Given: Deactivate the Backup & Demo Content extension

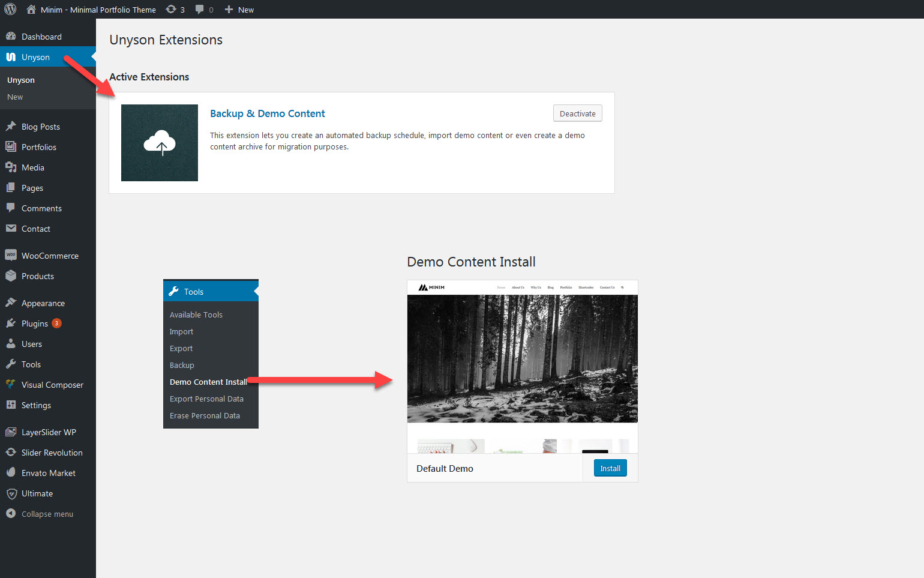Looking at the screenshot, I should tap(578, 113).
